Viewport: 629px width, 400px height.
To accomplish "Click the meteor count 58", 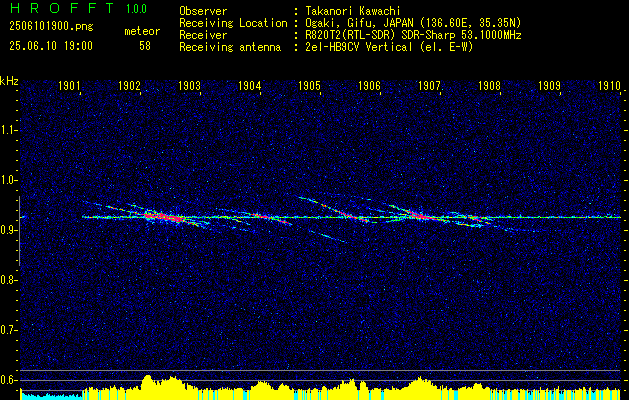I will (145, 46).
